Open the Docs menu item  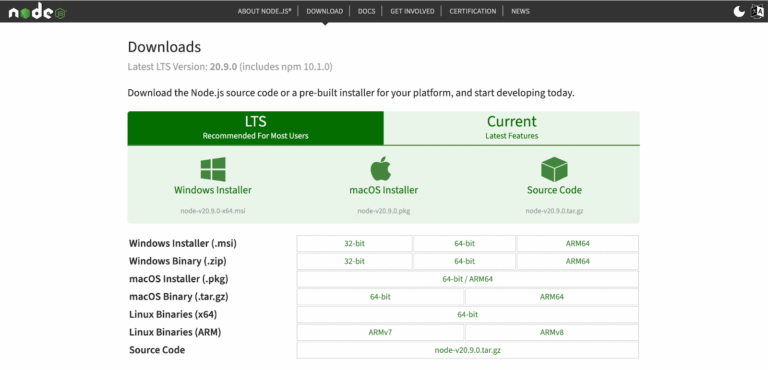coord(366,11)
